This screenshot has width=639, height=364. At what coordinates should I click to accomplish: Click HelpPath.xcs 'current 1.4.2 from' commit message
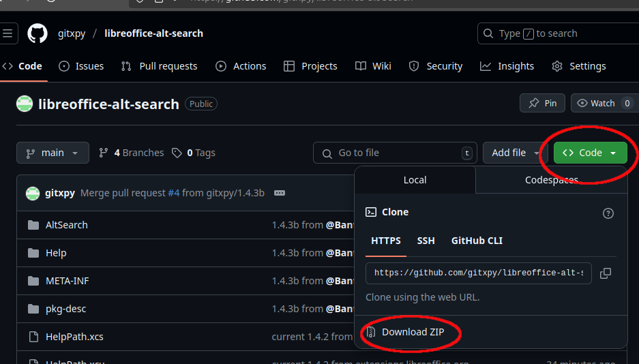(x=312, y=337)
